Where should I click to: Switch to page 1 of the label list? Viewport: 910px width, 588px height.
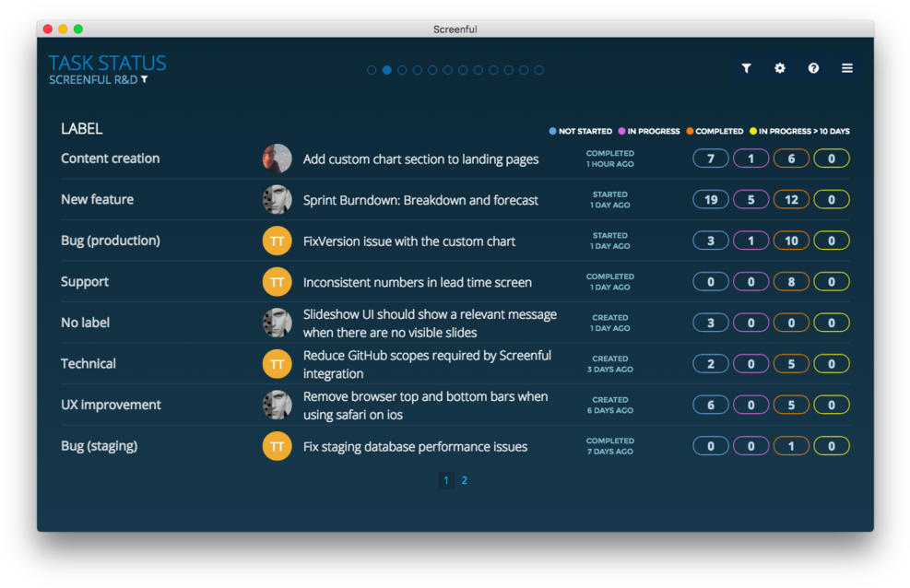click(445, 480)
